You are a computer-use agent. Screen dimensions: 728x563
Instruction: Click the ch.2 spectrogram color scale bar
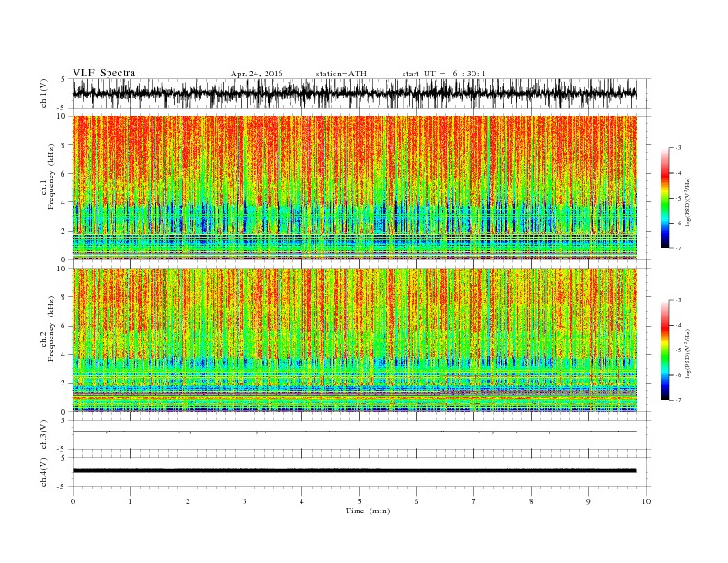pyautogui.click(x=665, y=350)
